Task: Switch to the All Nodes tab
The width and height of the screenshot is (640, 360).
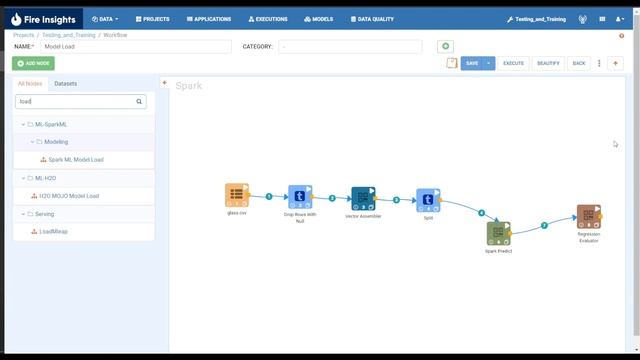Action: click(x=30, y=84)
